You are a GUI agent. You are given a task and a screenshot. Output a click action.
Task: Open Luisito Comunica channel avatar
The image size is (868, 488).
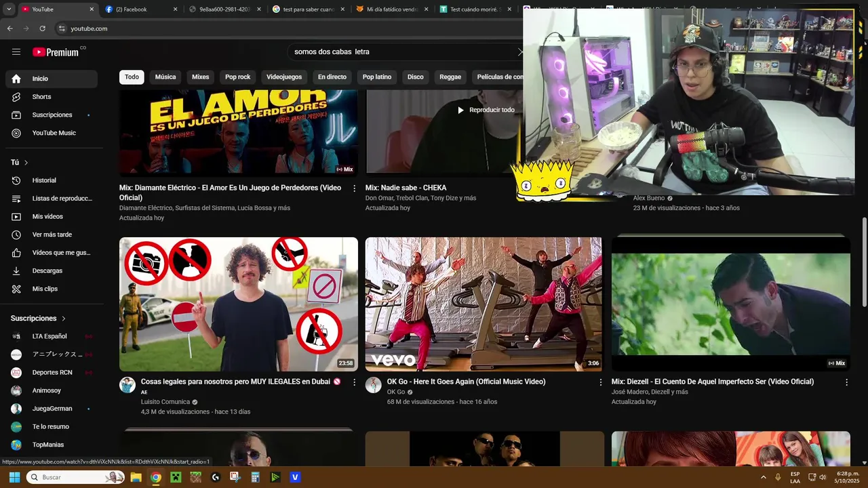pyautogui.click(x=127, y=385)
